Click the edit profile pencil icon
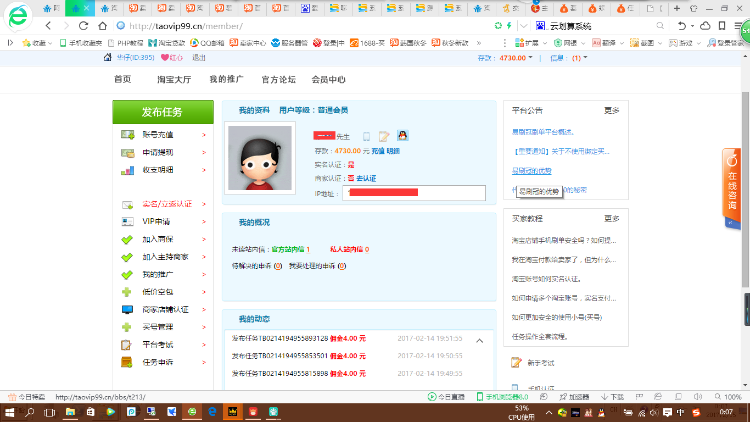This screenshot has height=422, width=750. tap(384, 136)
